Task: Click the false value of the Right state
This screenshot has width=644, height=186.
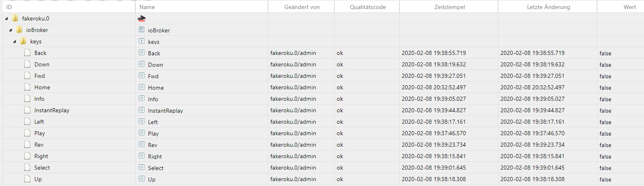Action: [x=605, y=157]
